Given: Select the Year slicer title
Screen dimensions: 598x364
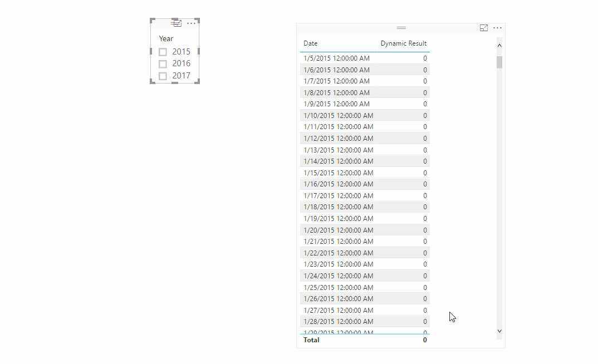Looking at the screenshot, I should tap(166, 38).
